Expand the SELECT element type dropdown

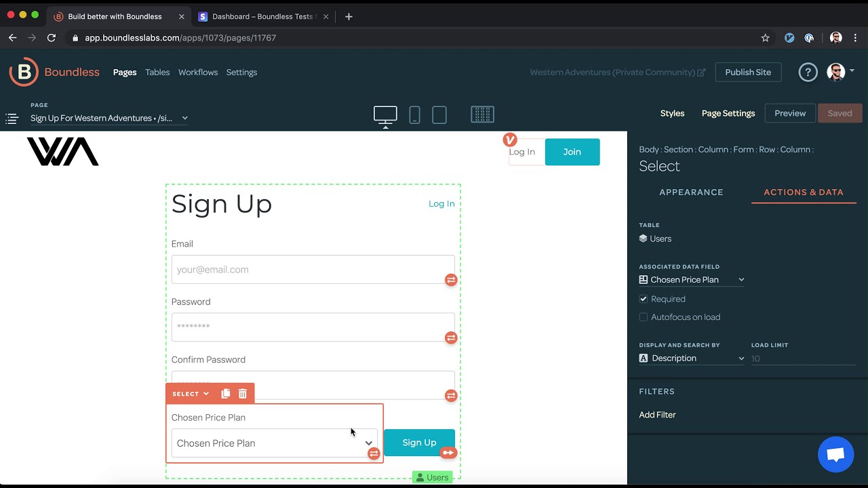point(191,394)
